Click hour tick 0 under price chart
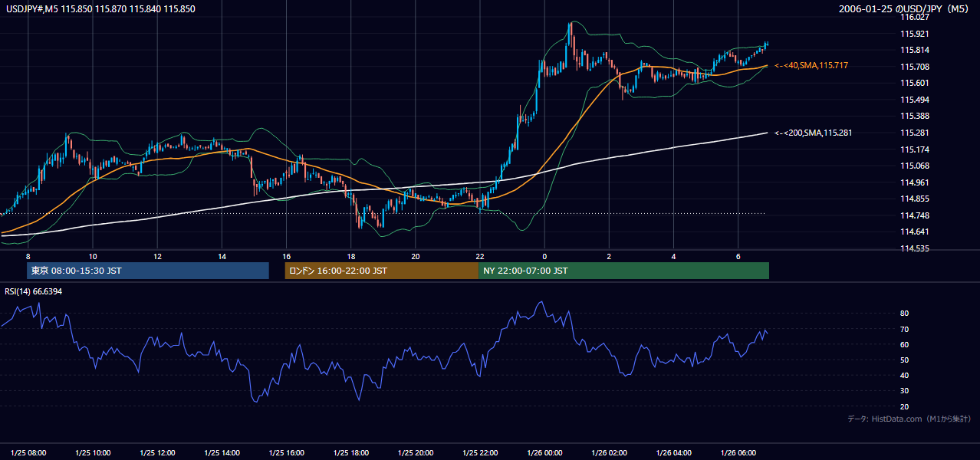 pos(544,256)
